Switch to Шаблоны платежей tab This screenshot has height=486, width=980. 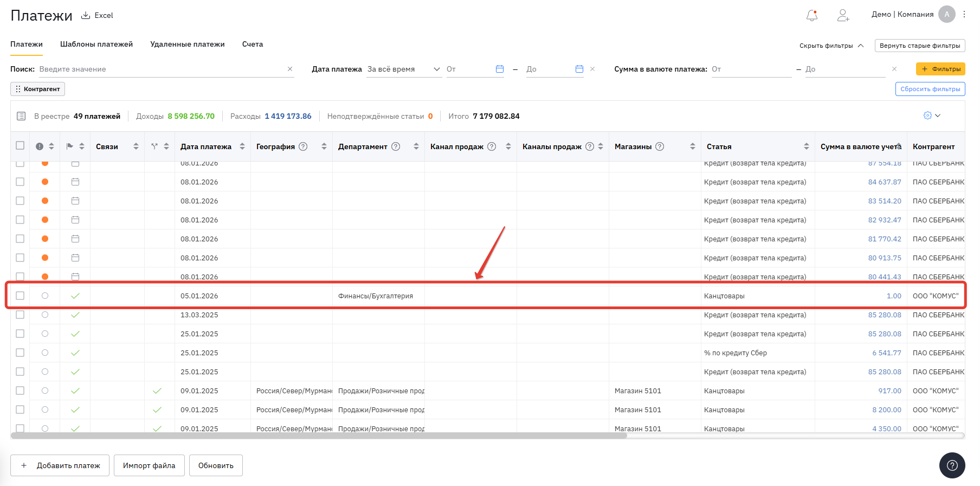coord(96,44)
